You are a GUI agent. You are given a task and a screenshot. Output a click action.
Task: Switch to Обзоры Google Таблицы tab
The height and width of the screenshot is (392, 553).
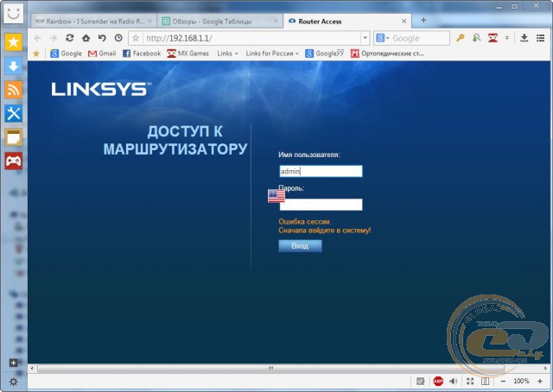click(x=219, y=22)
